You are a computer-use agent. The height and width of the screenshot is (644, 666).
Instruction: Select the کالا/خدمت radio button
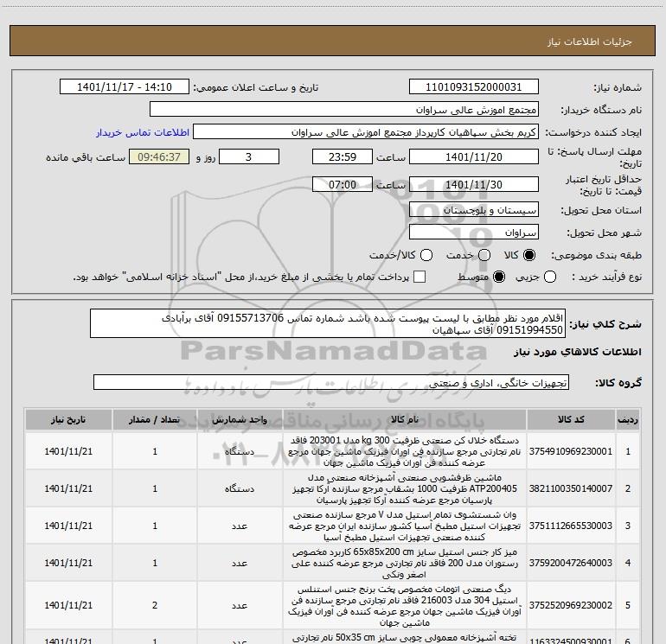(x=426, y=255)
